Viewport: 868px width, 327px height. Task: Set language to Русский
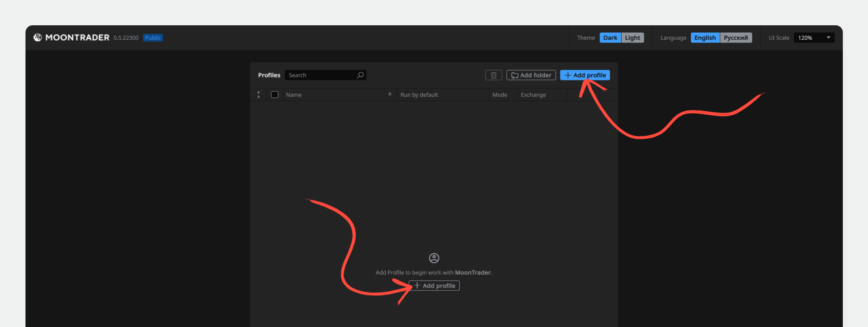pos(736,38)
